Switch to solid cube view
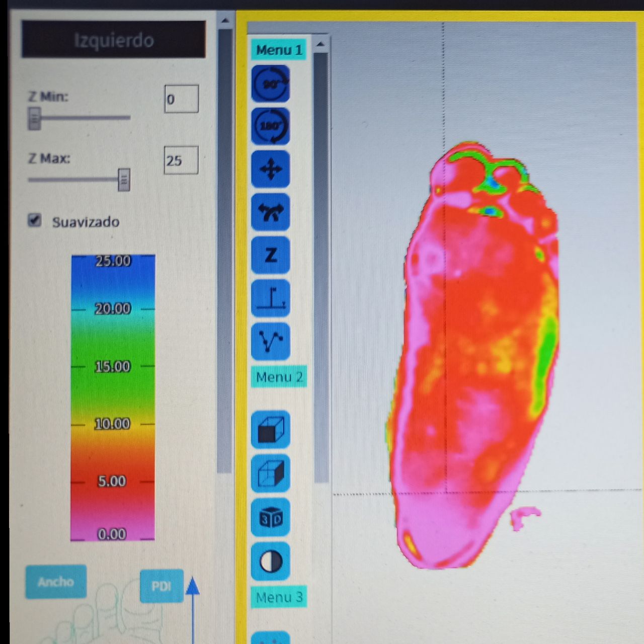Screen dimensions: 644x644 pyautogui.click(x=271, y=430)
